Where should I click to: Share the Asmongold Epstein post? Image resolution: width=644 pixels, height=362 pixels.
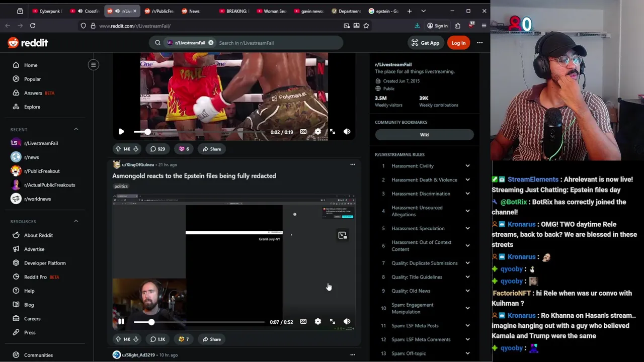211,339
